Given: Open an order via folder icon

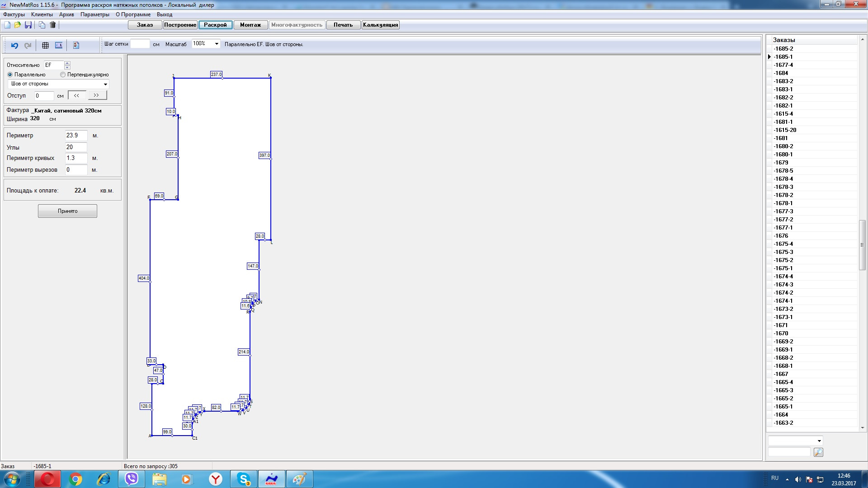Looking at the screenshot, I should (x=18, y=25).
